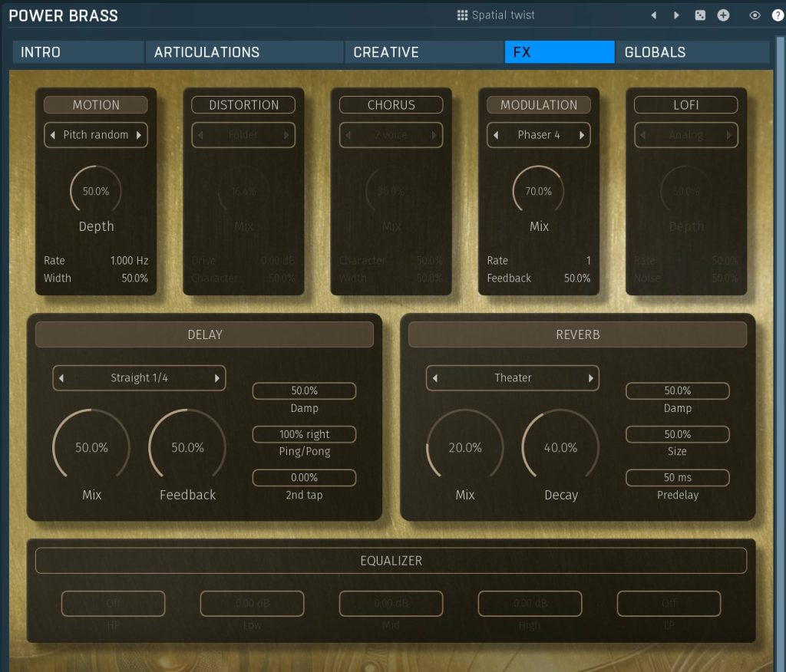Image resolution: width=786 pixels, height=672 pixels.
Task: Click right arrow next to Phaser 4
Action: (x=582, y=135)
